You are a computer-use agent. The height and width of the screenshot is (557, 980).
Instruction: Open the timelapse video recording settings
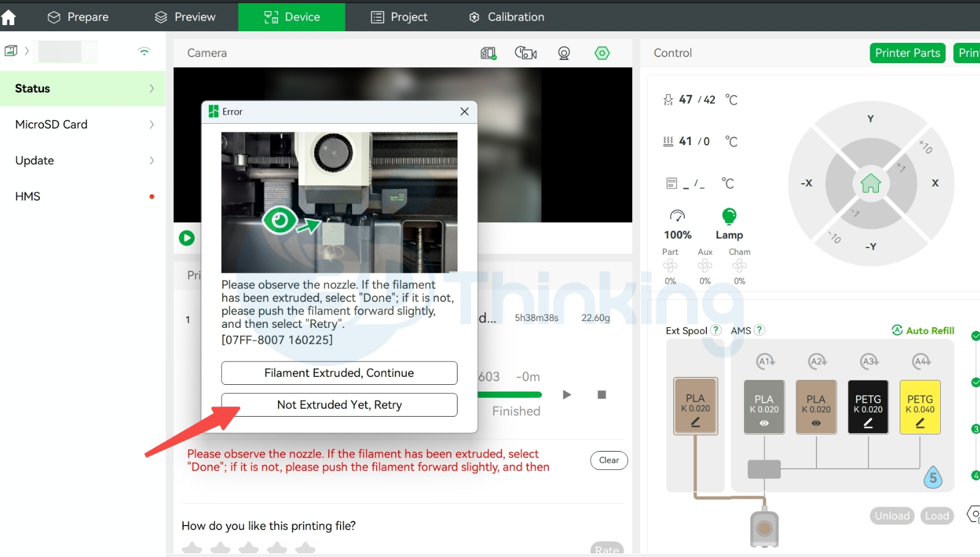[526, 53]
